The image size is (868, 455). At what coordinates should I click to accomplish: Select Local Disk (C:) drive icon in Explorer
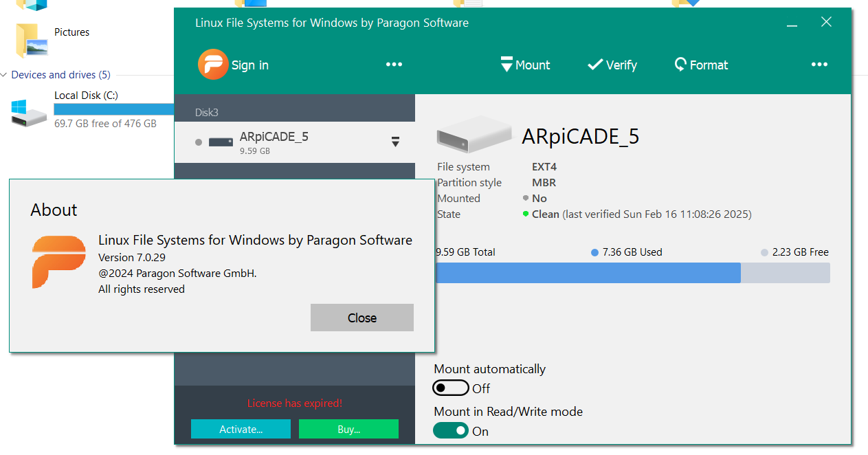[29, 112]
